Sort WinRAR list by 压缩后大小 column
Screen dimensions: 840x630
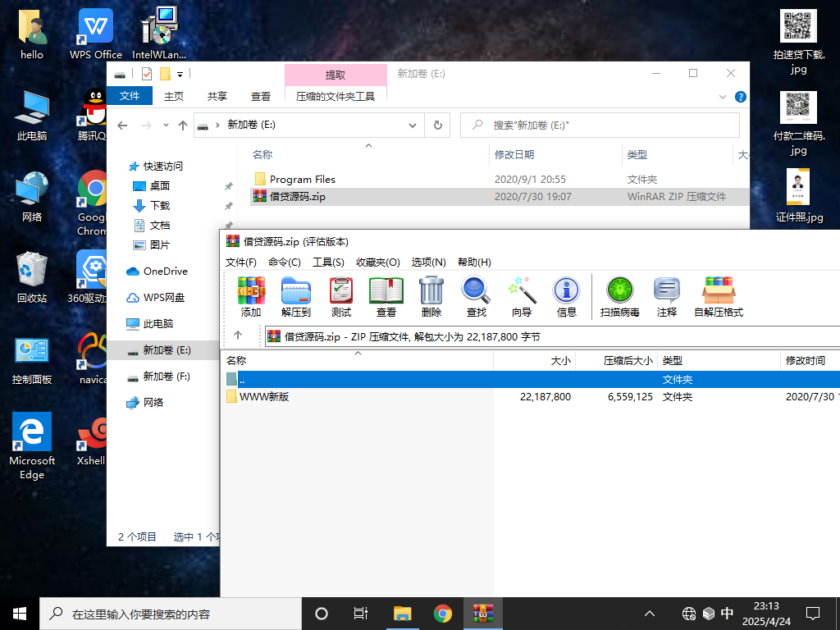(x=617, y=361)
